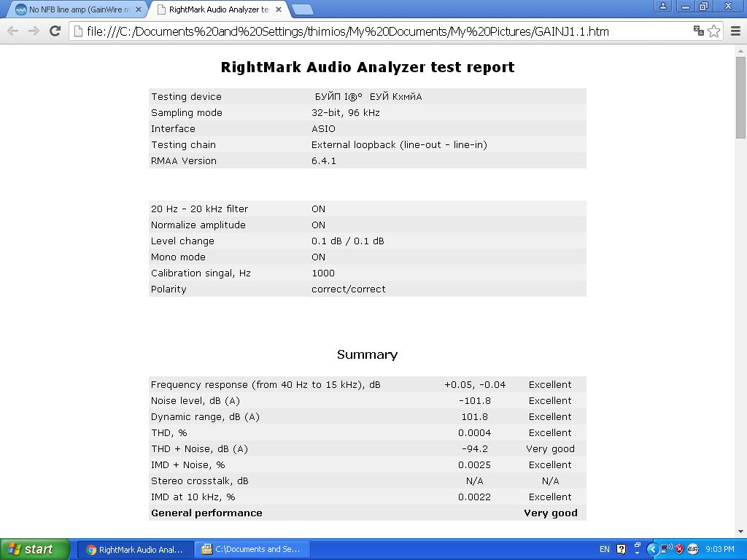Click the Chrome user profile button
747x560 pixels.
click(662, 6)
